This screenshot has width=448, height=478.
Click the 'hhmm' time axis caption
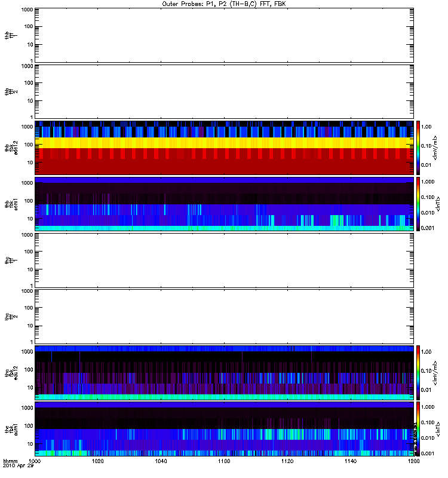coord(10,461)
